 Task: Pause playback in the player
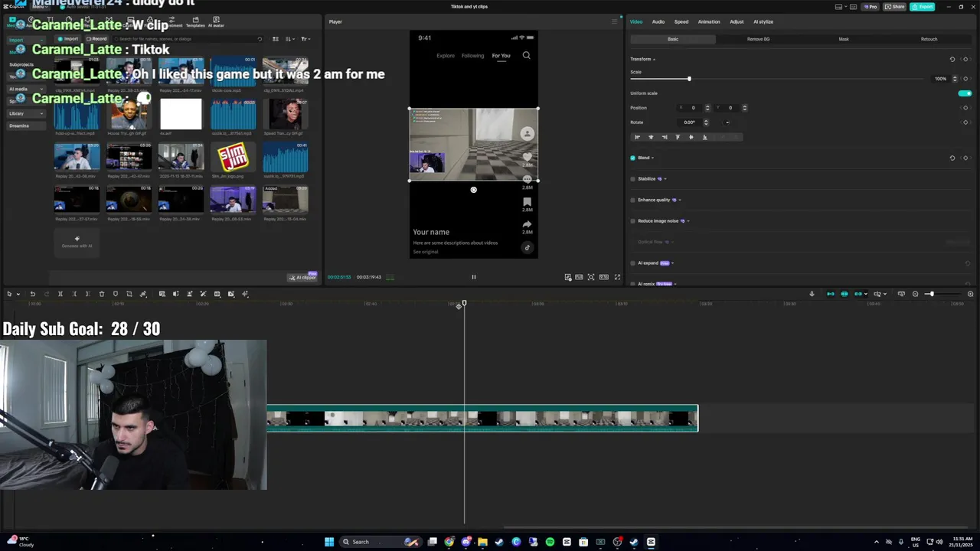point(473,277)
